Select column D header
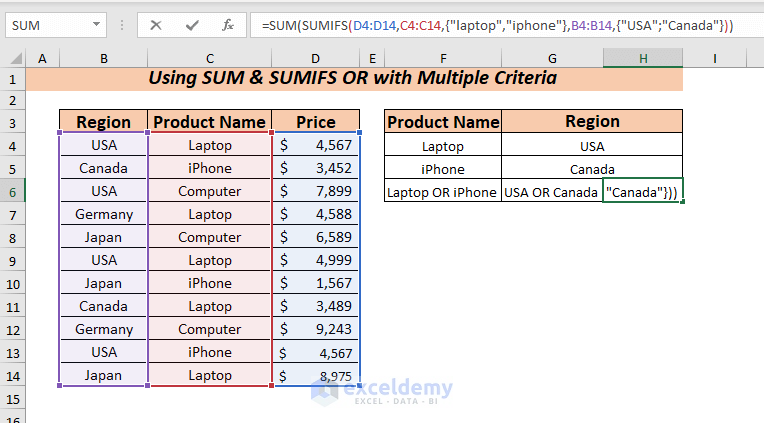 [316, 59]
